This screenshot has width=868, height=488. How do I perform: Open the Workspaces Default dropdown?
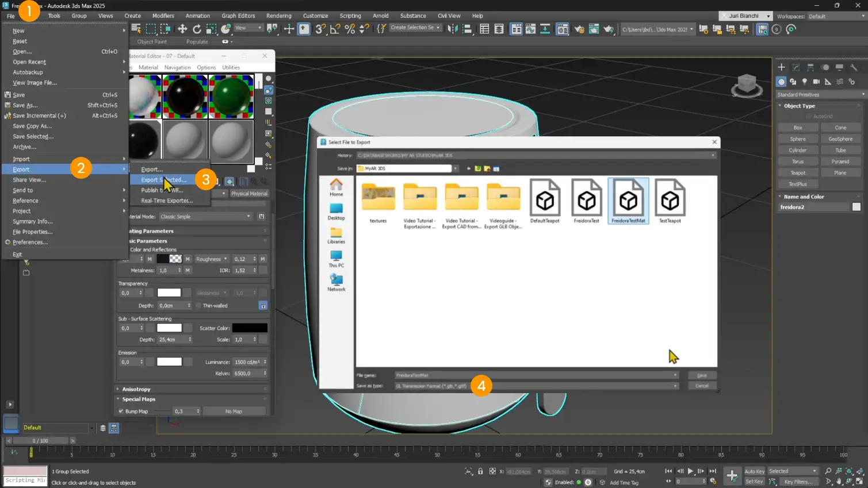(x=836, y=16)
